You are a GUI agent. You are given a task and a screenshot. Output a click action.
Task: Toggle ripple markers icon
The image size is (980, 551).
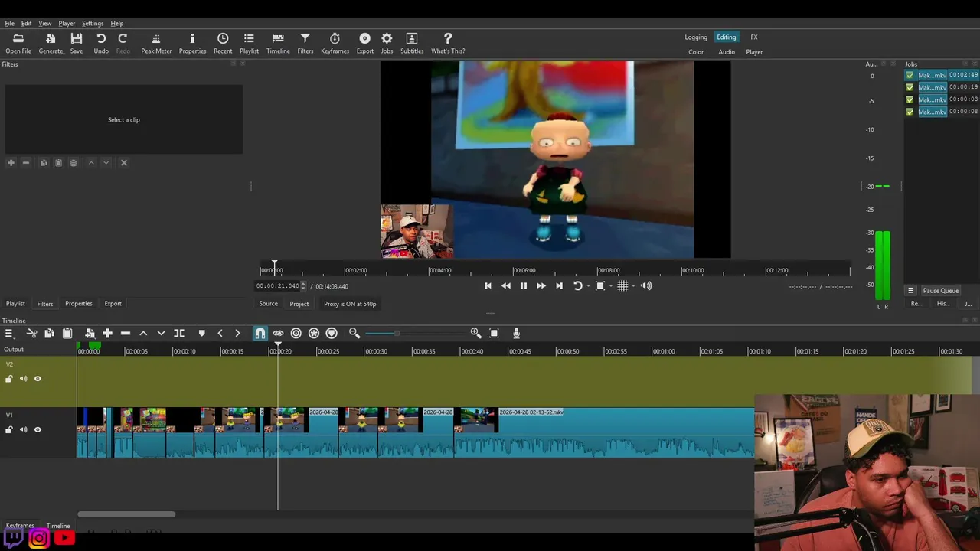pos(332,333)
